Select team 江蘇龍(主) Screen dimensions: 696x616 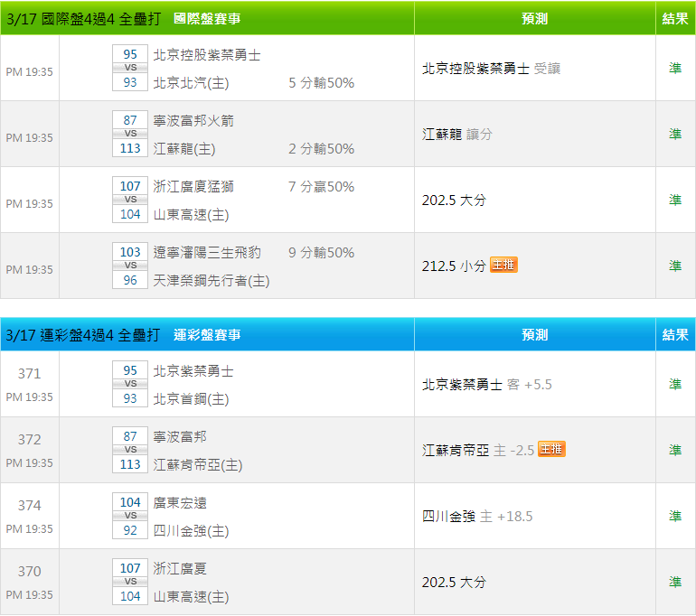click(x=184, y=148)
